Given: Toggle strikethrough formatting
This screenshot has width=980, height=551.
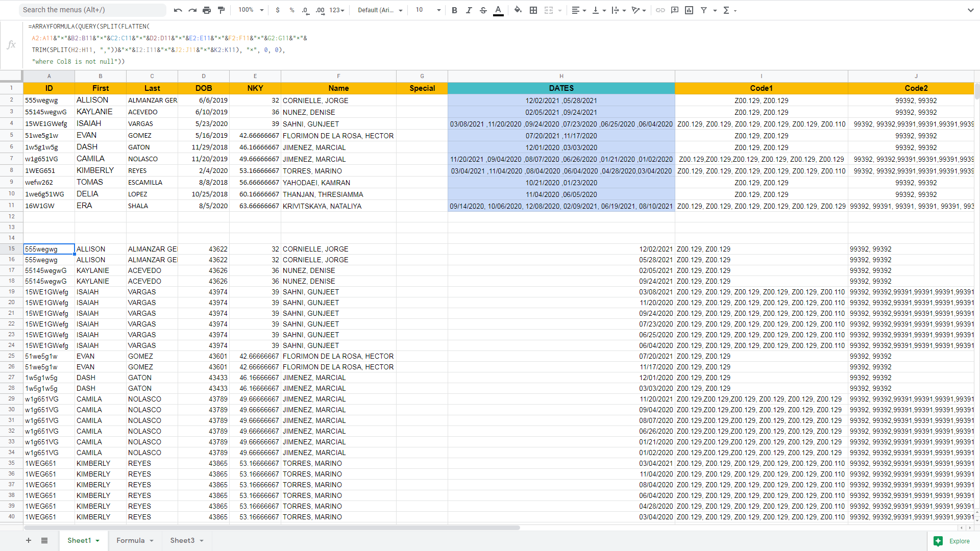Looking at the screenshot, I should click(x=483, y=10).
